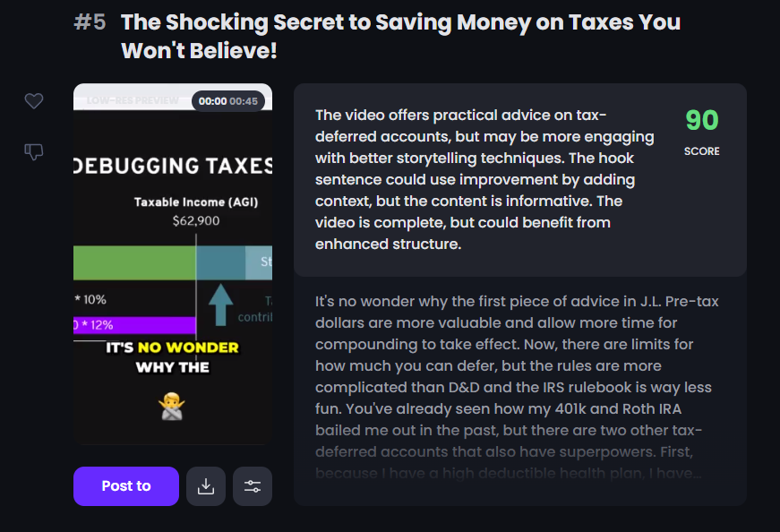This screenshot has width=780, height=532.
Task: Click the IT'S NO WONDER caption overlay
Action: [173, 357]
